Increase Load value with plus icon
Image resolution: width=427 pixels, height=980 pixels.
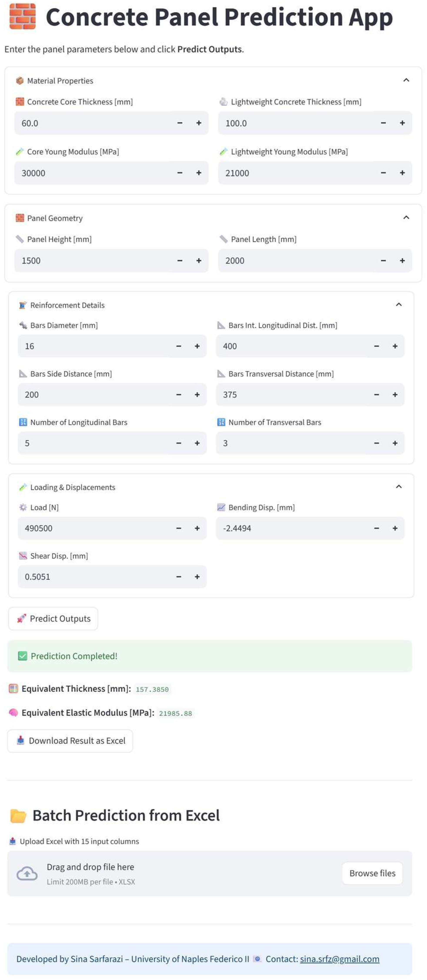197,528
